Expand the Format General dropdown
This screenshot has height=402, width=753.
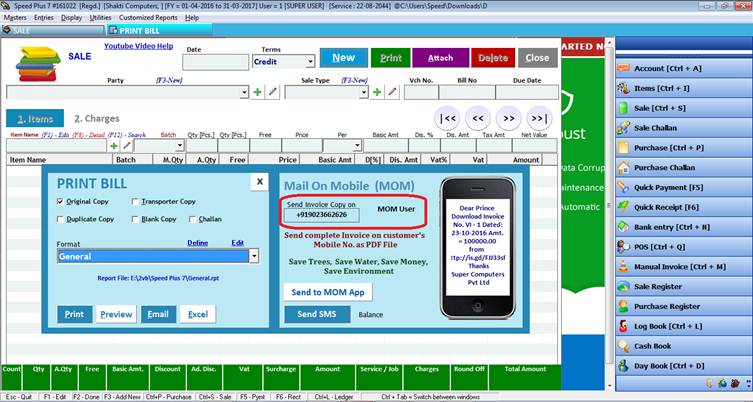coord(254,256)
